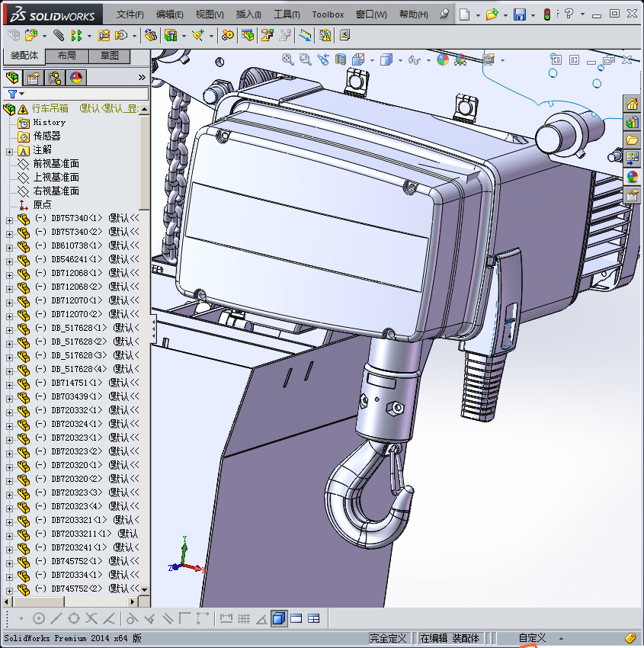Switch to the 布局 tab
Screen dimensions: 644x648
[x=66, y=56]
